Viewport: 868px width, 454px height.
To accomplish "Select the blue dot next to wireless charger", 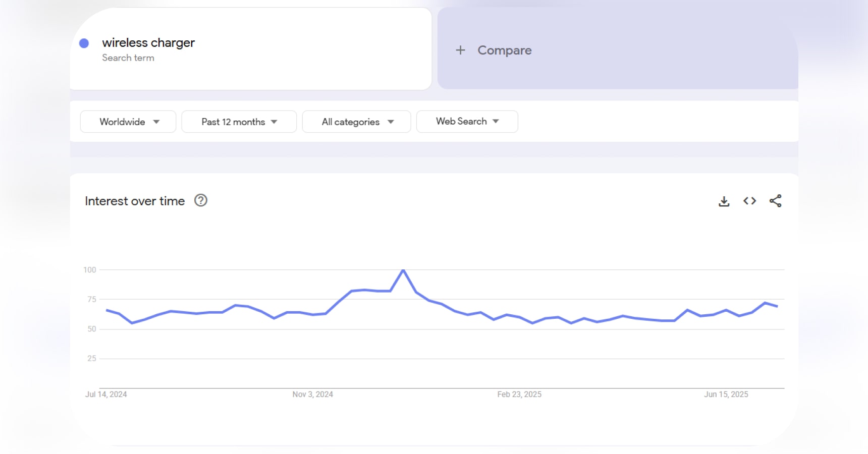I will [x=84, y=44].
